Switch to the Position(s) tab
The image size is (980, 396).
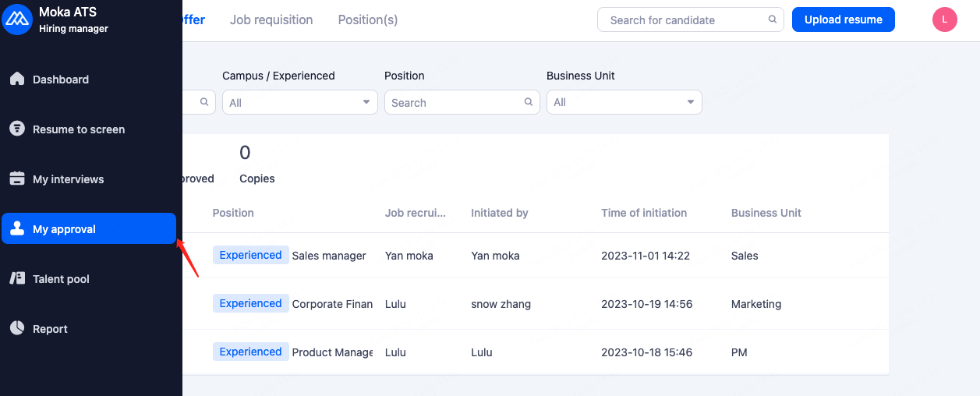pyautogui.click(x=368, y=19)
